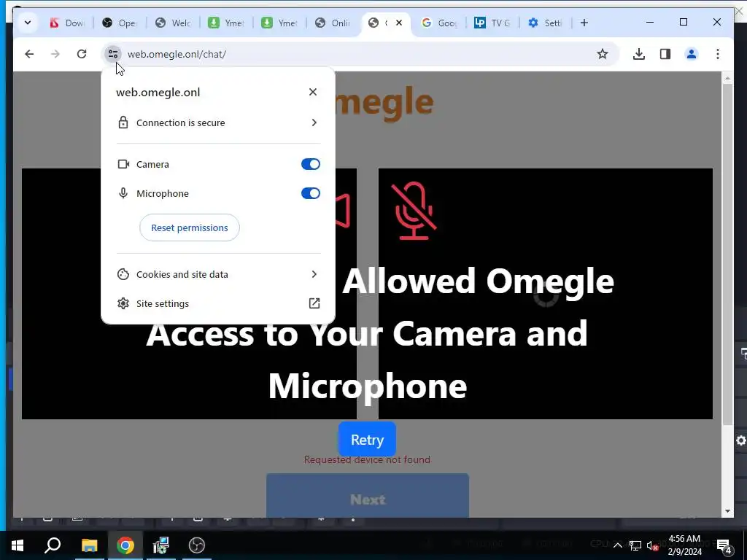Open the Chrome downloads icon

pyautogui.click(x=639, y=54)
